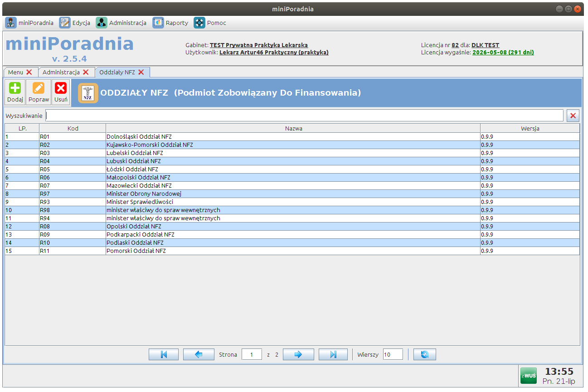588x392 pixels.
Task: Sort by the Kod column header
Action: tap(73, 128)
